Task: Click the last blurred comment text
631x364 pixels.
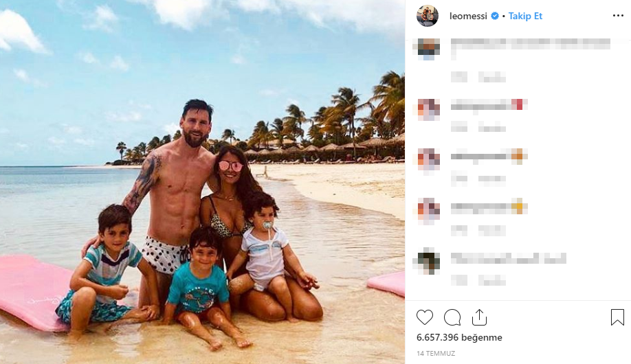Action: [x=508, y=258]
